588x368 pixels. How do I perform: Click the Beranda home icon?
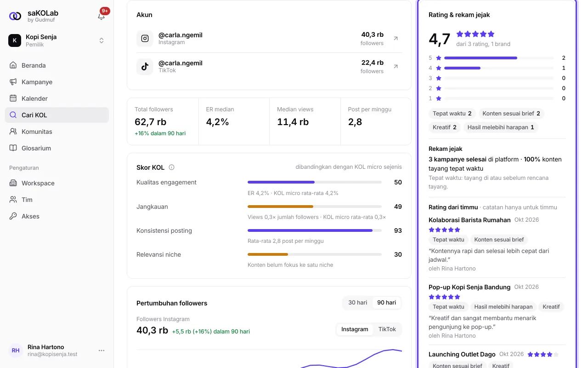(x=13, y=65)
